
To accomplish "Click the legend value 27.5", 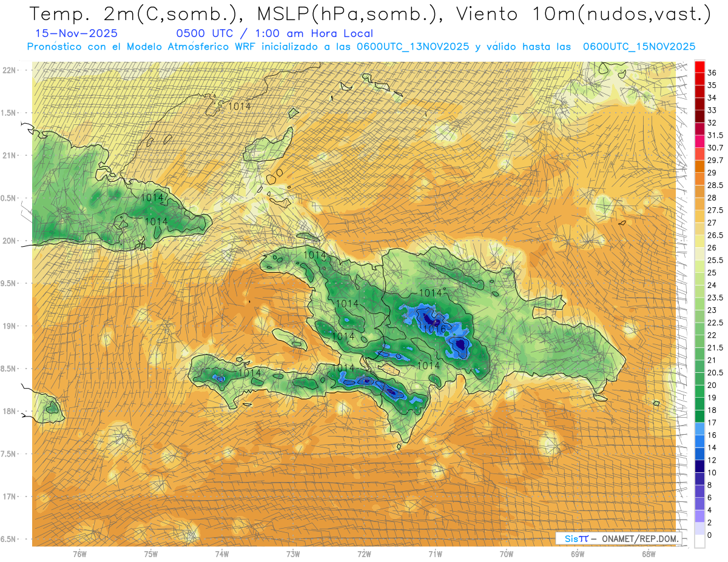I will (715, 210).
